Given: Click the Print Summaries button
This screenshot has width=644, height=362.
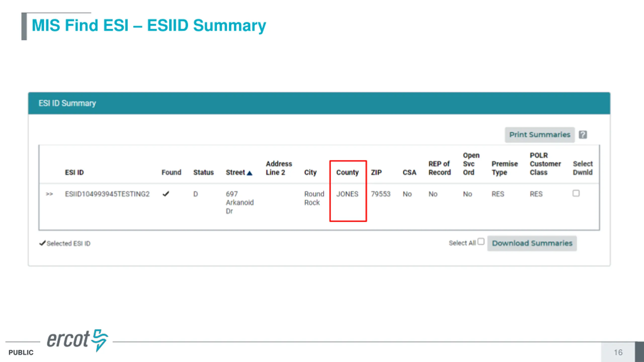Looking at the screenshot, I should (540, 135).
